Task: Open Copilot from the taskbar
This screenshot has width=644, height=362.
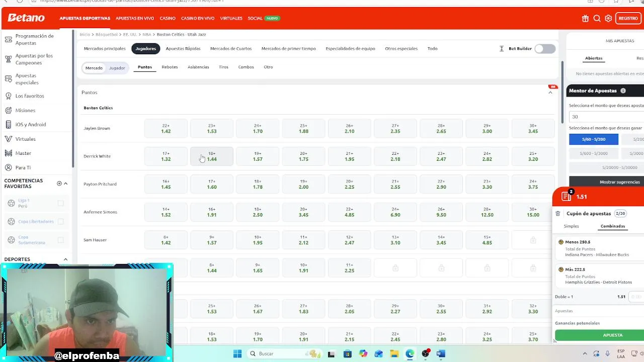Action: 363,353
